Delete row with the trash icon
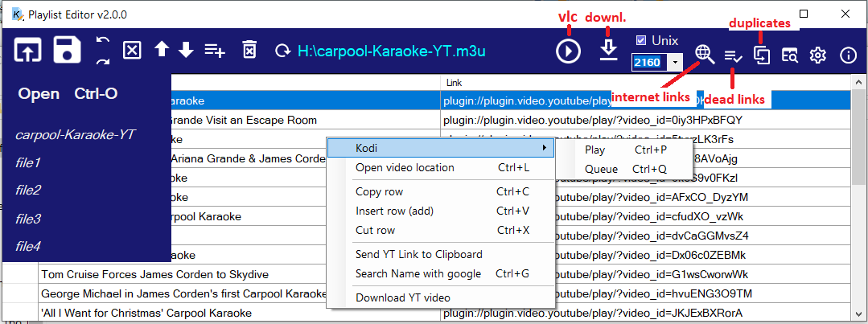 pyautogui.click(x=249, y=50)
